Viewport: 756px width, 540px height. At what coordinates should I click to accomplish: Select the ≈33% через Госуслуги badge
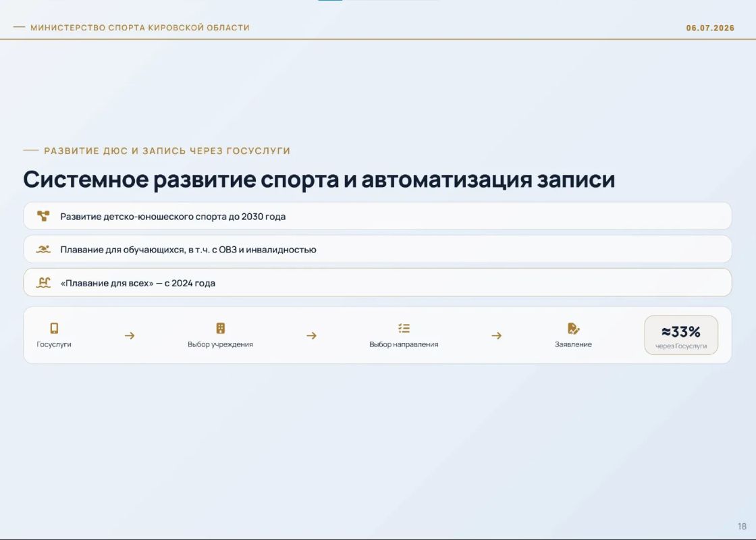point(681,335)
